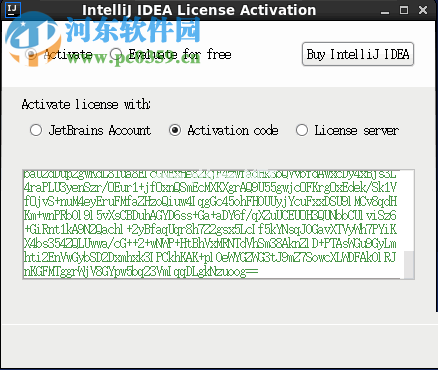The image size is (438, 370).
Task: Click the IntelliJ IDEA License Activation title
Action: (199, 10)
